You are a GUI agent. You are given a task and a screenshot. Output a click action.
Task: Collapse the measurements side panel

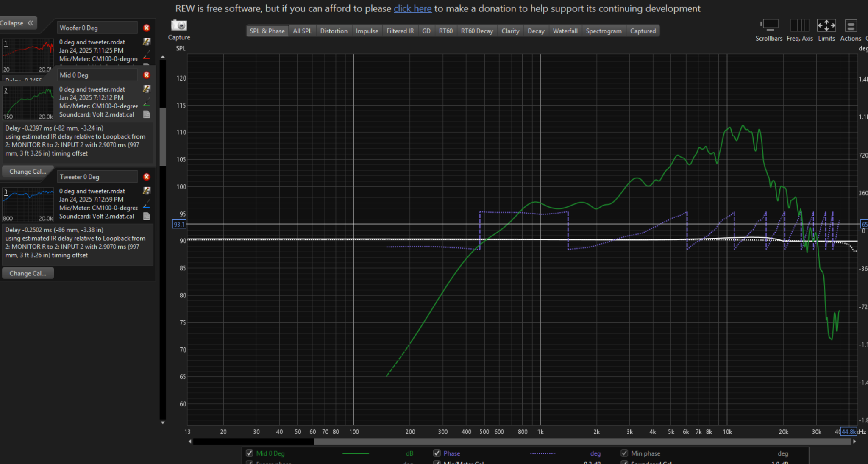tap(17, 23)
